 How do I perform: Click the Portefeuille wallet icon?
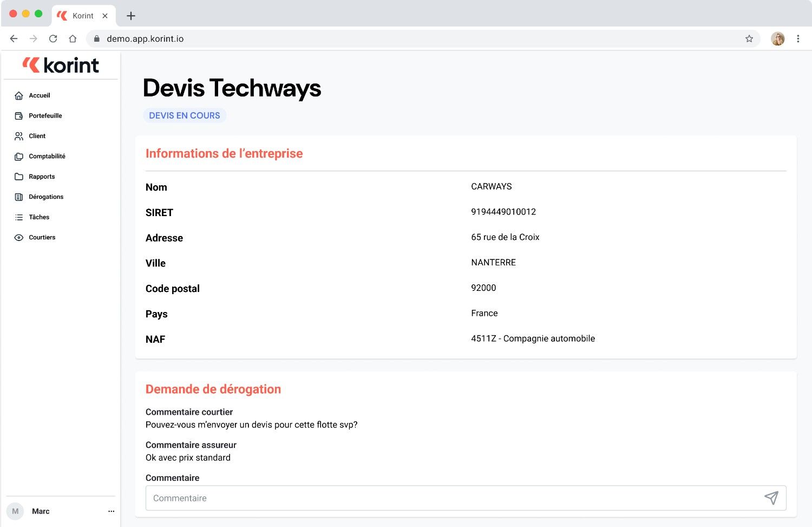tap(19, 116)
